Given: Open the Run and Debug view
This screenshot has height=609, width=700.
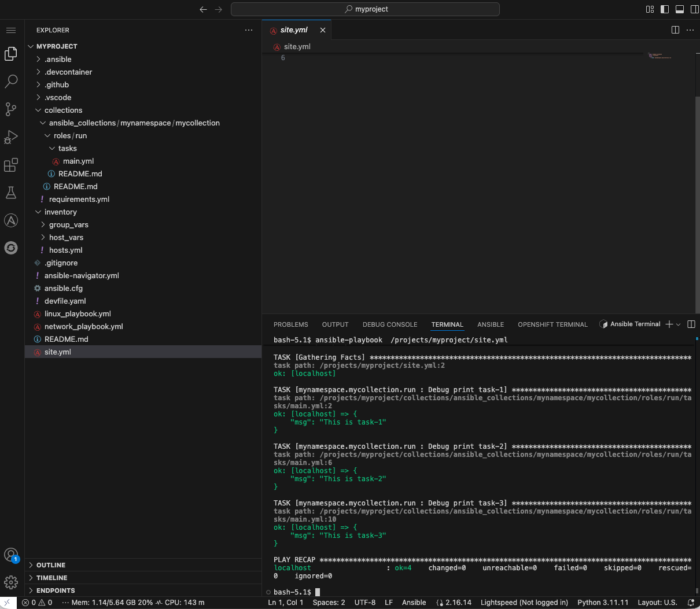Looking at the screenshot, I should click(x=11, y=137).
